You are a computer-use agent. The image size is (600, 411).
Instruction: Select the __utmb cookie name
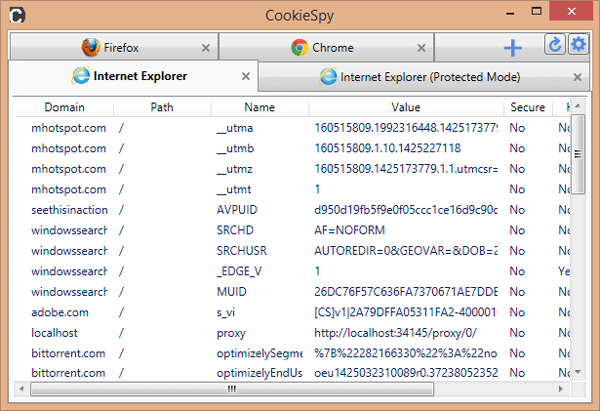click(x=235, y=148)
